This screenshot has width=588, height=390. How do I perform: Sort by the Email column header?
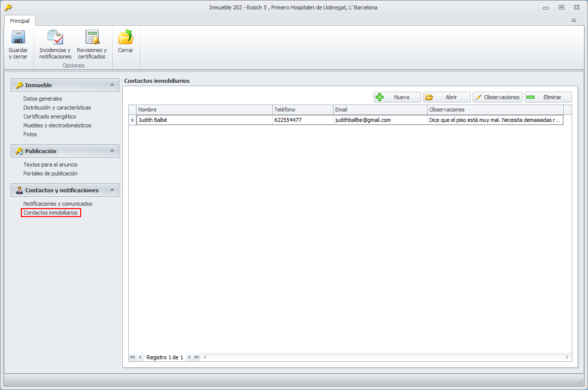click(x=380, y=110)
